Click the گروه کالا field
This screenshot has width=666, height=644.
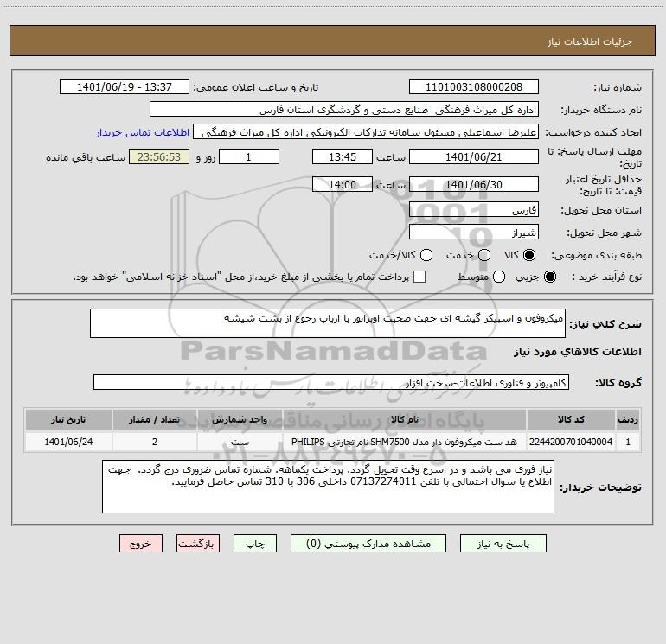coord(331,382)
